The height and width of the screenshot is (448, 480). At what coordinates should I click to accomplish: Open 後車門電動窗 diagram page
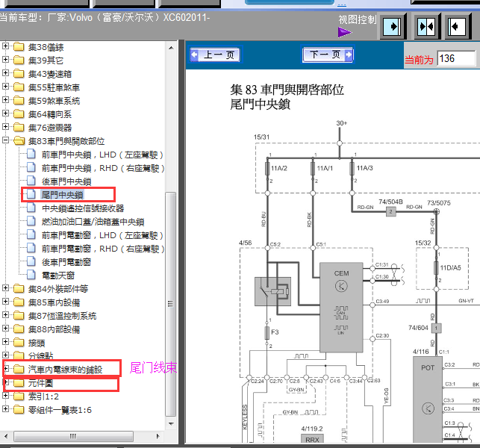pos(66,262)
